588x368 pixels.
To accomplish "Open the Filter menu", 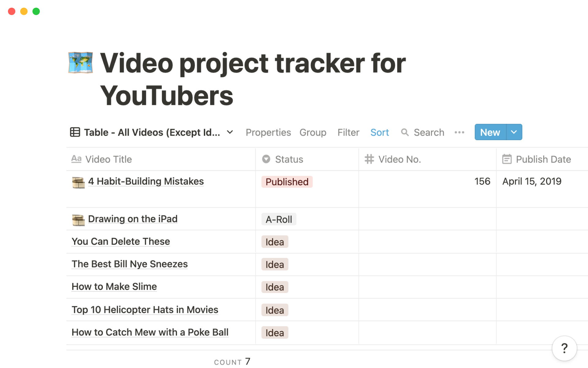I will pyautogui.click(x=348, y=132).
